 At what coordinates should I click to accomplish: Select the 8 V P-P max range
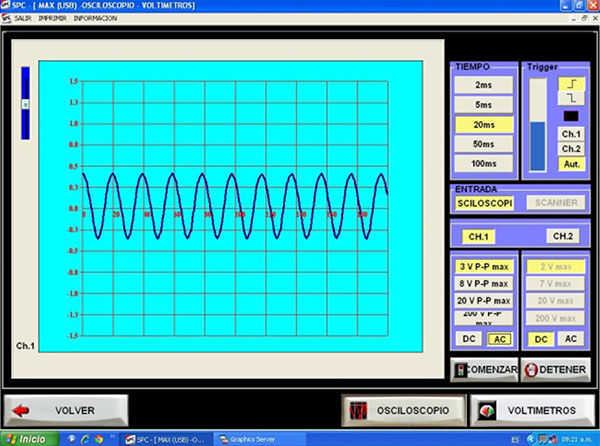coord(484,284)
